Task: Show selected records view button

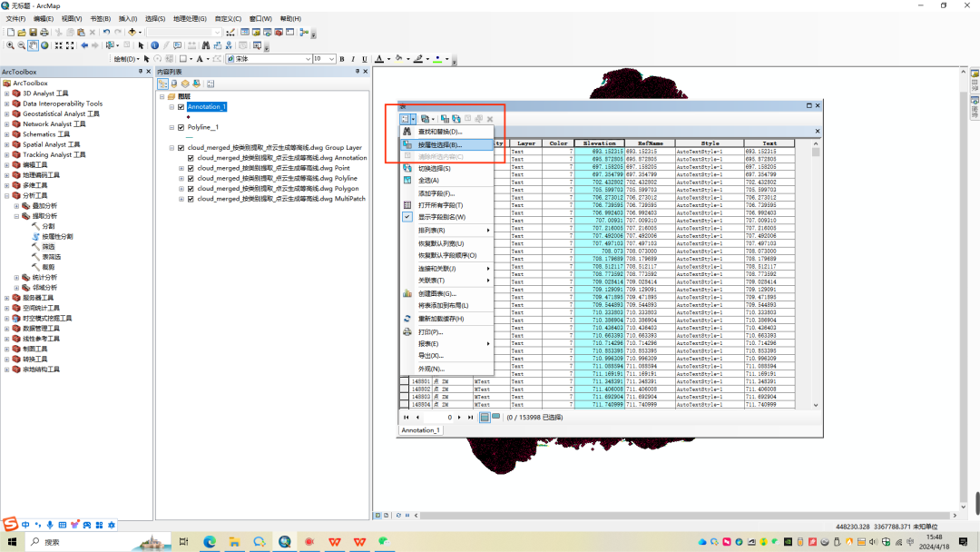Action: [495, 417]
